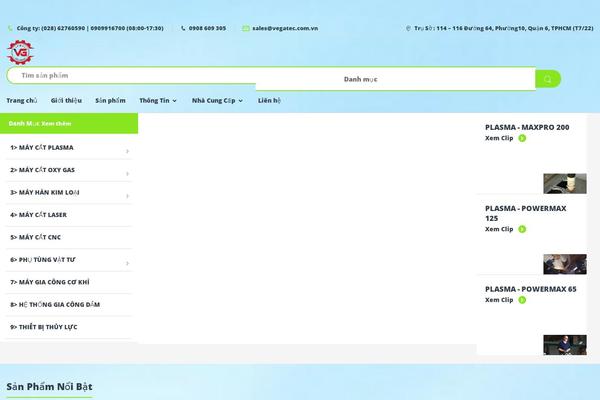Click the 0908 609 305 phone number
This screenshot has height=400, width=600.
coord(207,28)
